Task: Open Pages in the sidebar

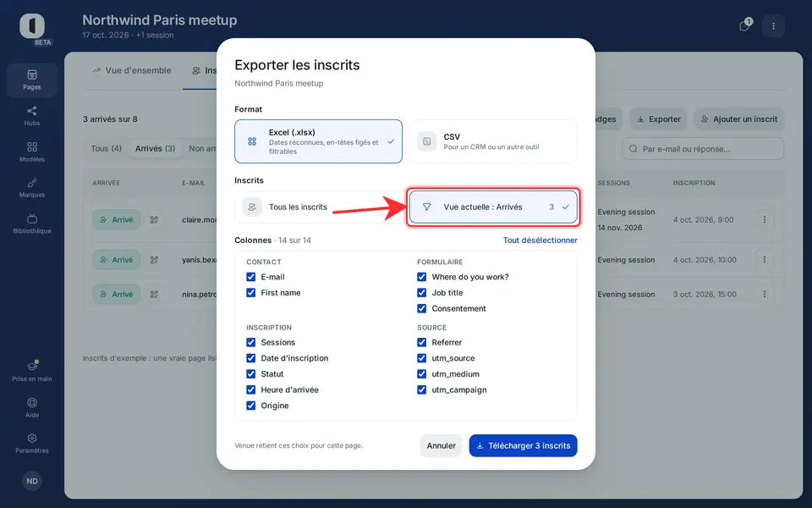Action: click(x=31, y=80)
